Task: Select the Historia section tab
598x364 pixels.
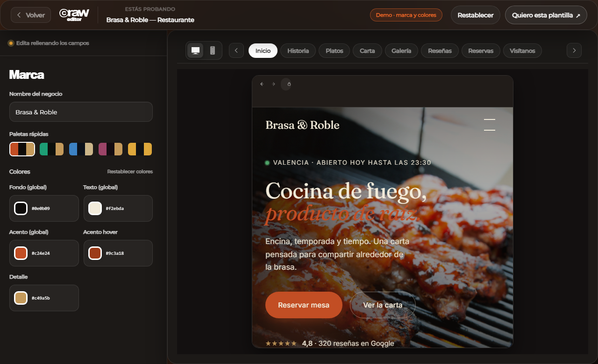Action: (298, 51)
